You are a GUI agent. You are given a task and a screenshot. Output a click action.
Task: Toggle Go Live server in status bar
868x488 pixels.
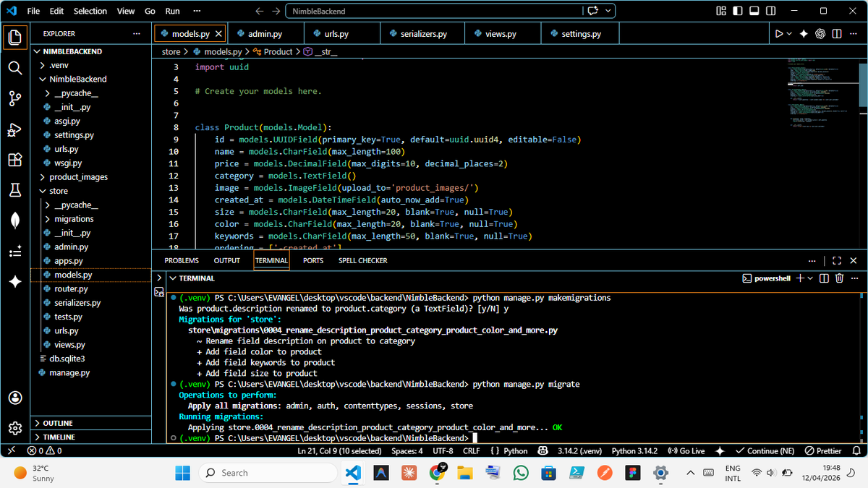pyautogui.click(x=686, y=450)
